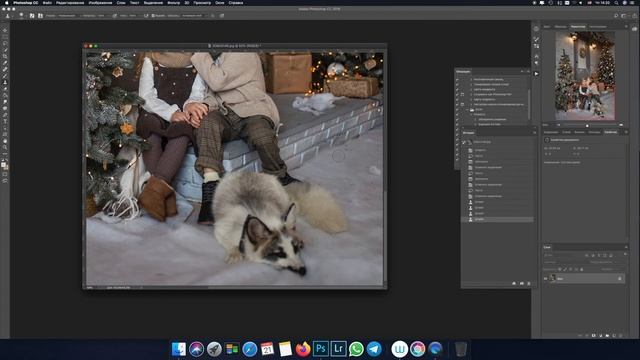Open Photoshop from the macOS dock

[x=320, y=349]
